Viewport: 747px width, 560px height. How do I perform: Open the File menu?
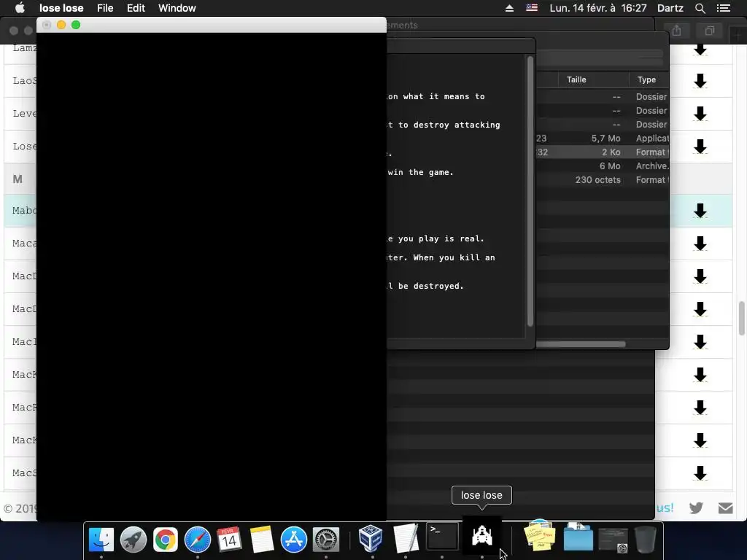(x=105, y=8)
